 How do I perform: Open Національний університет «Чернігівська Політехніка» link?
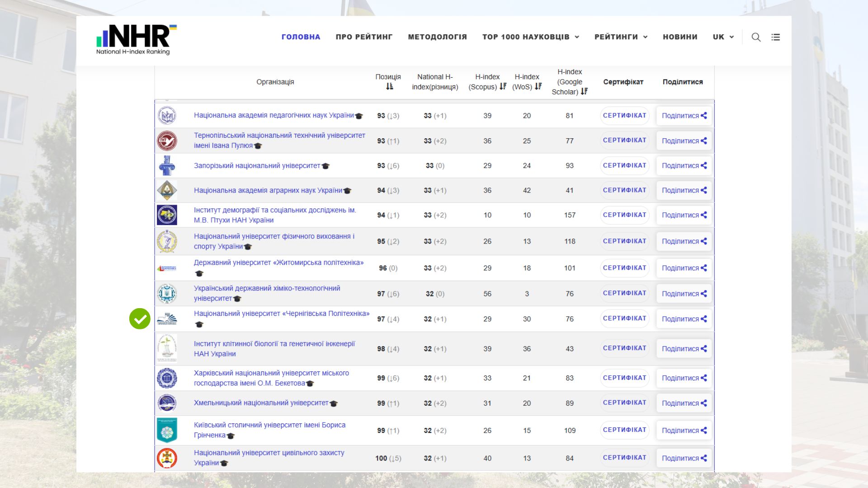point(281,314)
